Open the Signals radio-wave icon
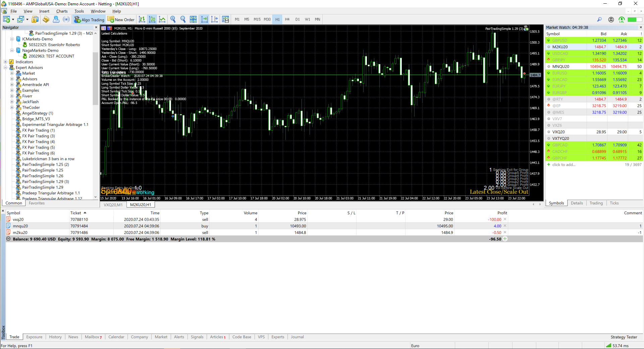 point(66,19)
